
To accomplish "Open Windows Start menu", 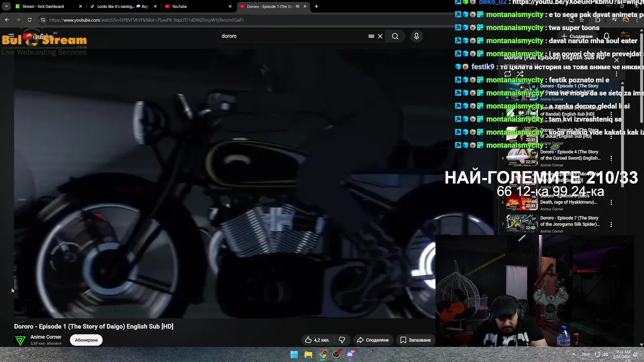I will (294, 354).
